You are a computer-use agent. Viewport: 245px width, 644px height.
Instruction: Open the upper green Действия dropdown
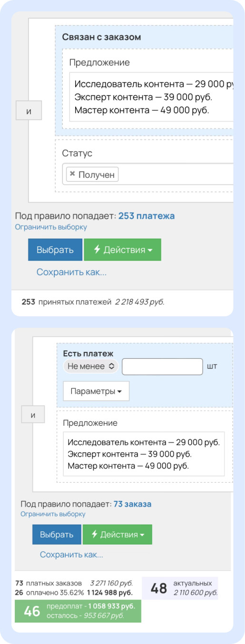[123, 250]
